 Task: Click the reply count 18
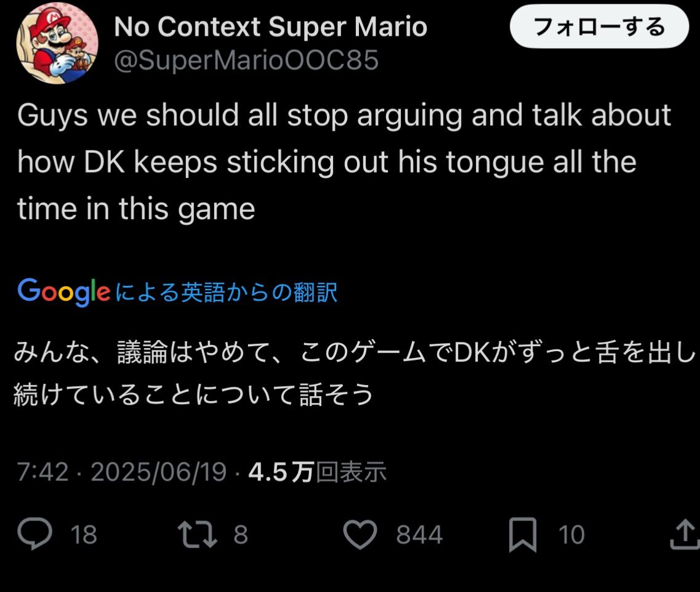pyautogui.click(x=84, y=535)
